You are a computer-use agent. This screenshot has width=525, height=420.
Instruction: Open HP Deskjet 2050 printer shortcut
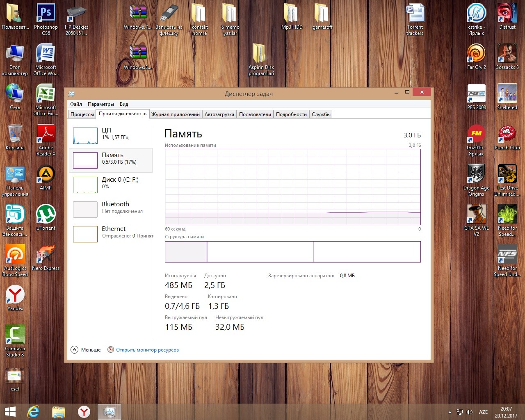(x=76, y=19)
